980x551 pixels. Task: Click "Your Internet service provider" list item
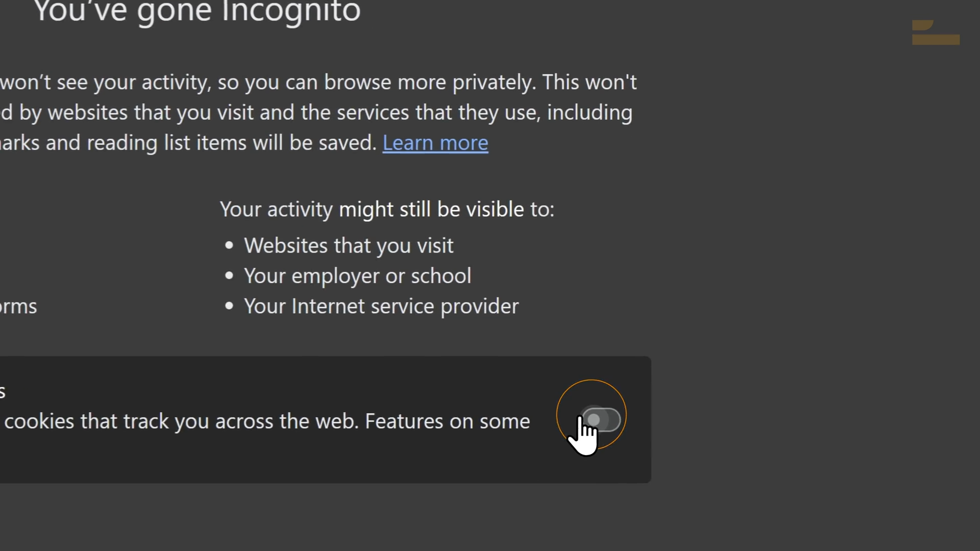[x=381, y=306]
